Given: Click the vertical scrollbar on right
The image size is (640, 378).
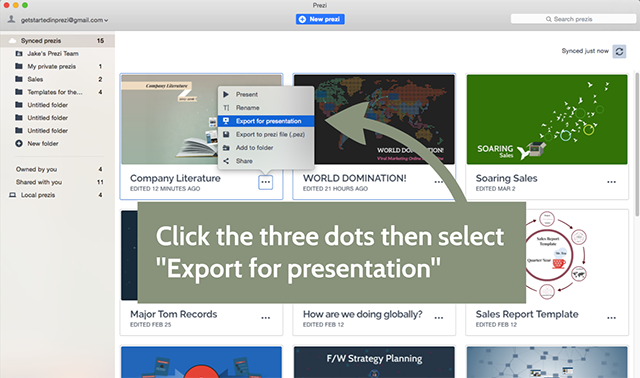Looking at the screenshot, I should [637, 144].
